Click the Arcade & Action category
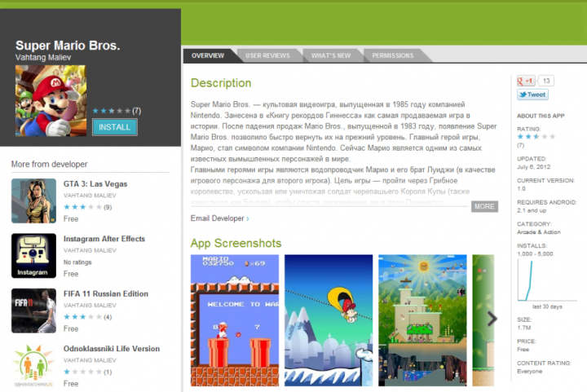This screenshot has height=392, width=587. click(539, 232)
